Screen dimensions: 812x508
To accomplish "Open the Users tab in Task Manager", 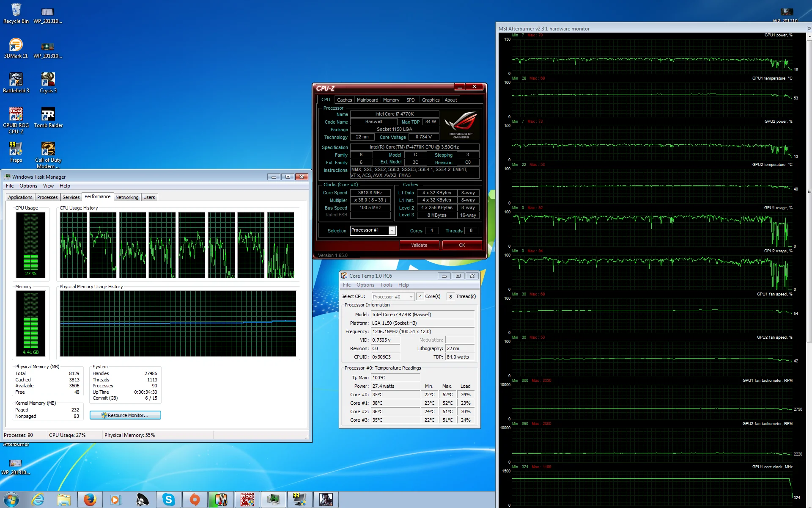I will point(149,197).
